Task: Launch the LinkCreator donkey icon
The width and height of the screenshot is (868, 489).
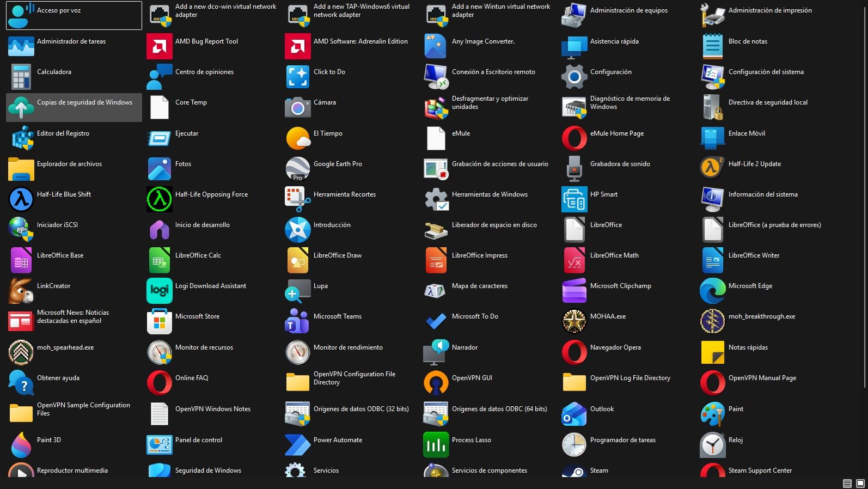Action: [x=21, y=291]
